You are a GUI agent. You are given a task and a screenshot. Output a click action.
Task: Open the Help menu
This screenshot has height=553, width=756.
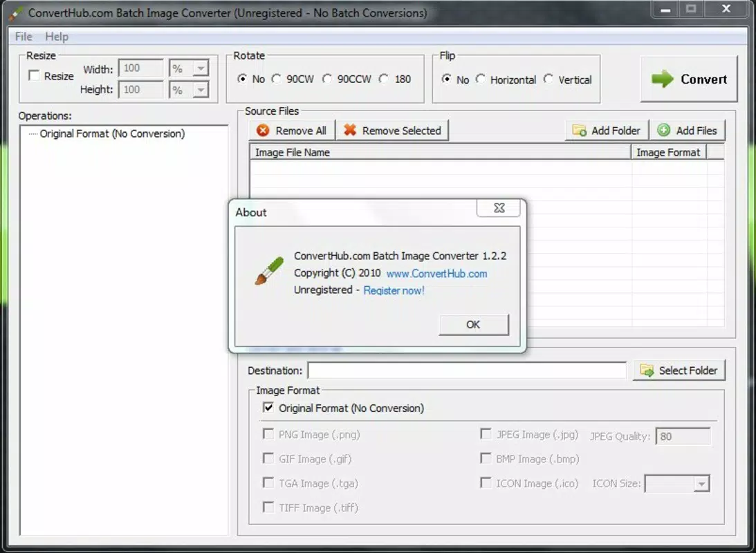tap(57, 37)
